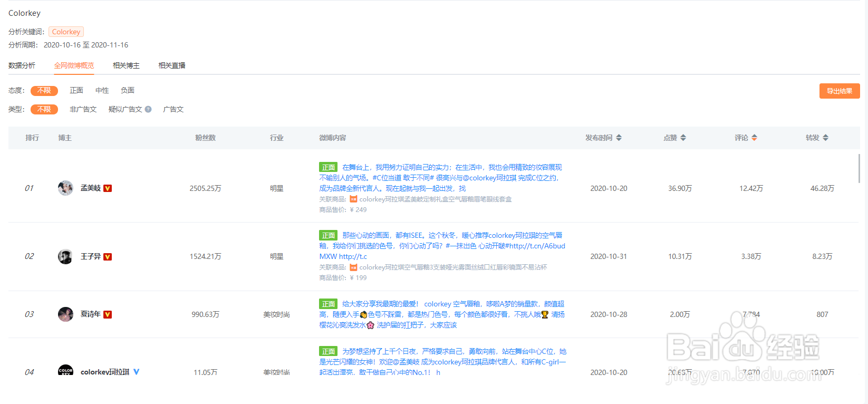The height and width of the screenshot is (404, 868).
Task: Click 行业 column header
Action: [277, 138]
